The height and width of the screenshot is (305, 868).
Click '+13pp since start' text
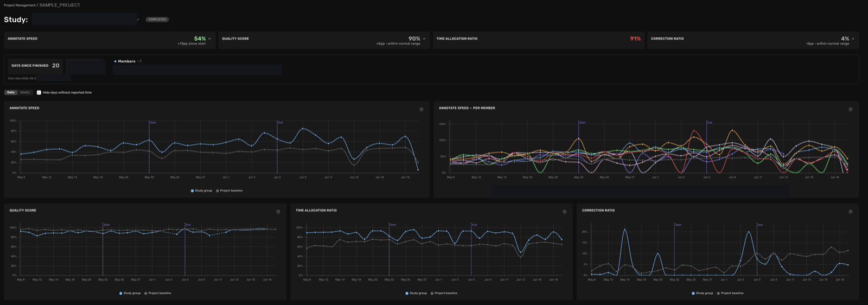[x=192, y=44]
